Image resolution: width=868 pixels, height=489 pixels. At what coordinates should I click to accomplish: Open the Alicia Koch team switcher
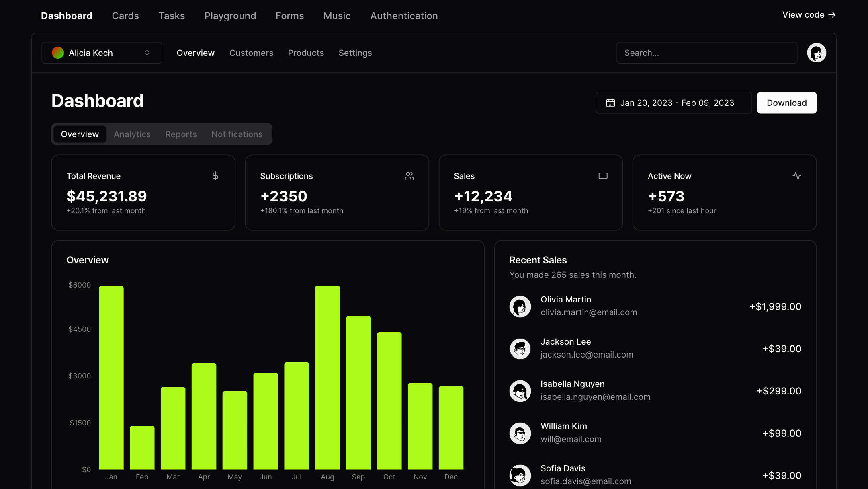pyautogui.click(x=102, y=53)
